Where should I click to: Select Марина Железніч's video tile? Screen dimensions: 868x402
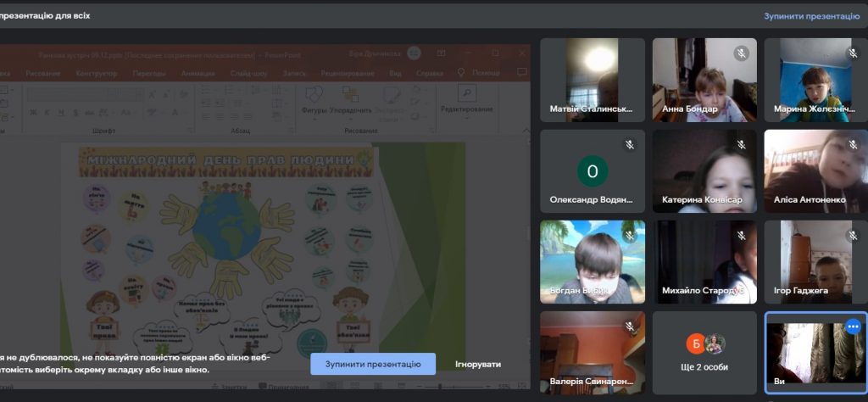(816, 80)
